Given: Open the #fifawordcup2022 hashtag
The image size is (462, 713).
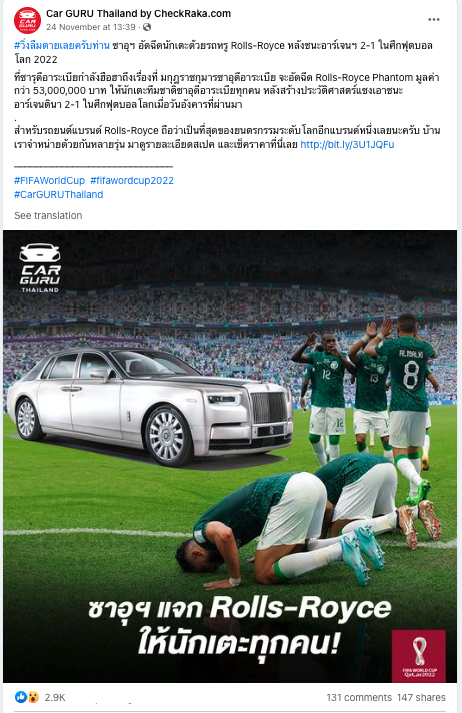Looking at the screenshot, I should [132, 181].
